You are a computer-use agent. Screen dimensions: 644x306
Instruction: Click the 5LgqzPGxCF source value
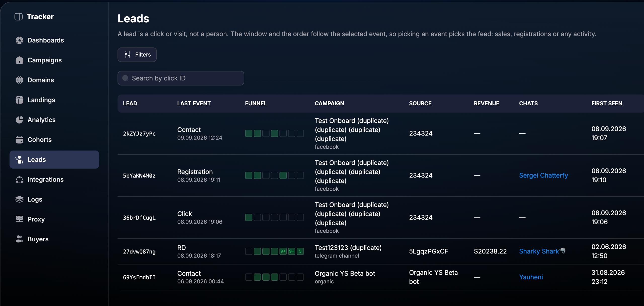tap(428, 251)
